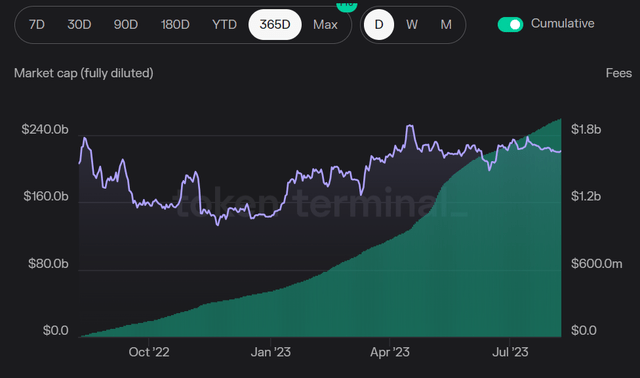This screenshot has width=640, height=378.
Task: Click the Apr '23 date label
Action: click(x=390, y=352)
